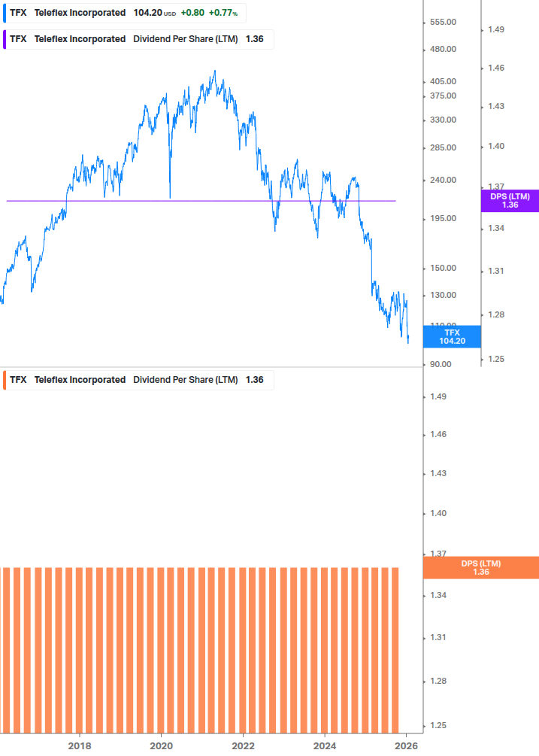The height and width of the screenshot is (756, 539).
Task: Click the 405.00 price axis label
Action: pos(443,81)
